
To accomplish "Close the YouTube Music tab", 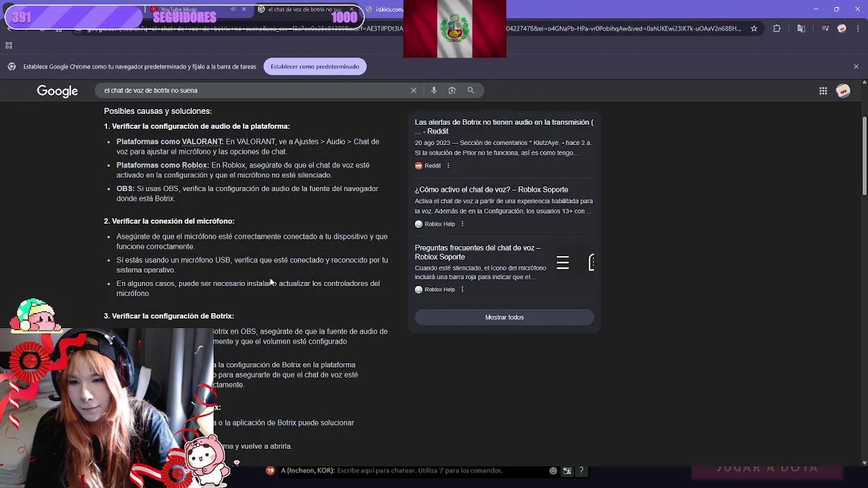I will [244, 9].
